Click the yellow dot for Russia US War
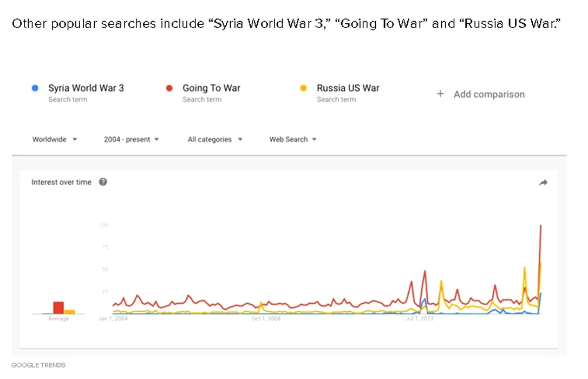This screenshot has height=379, width=588. click(304, 88)
